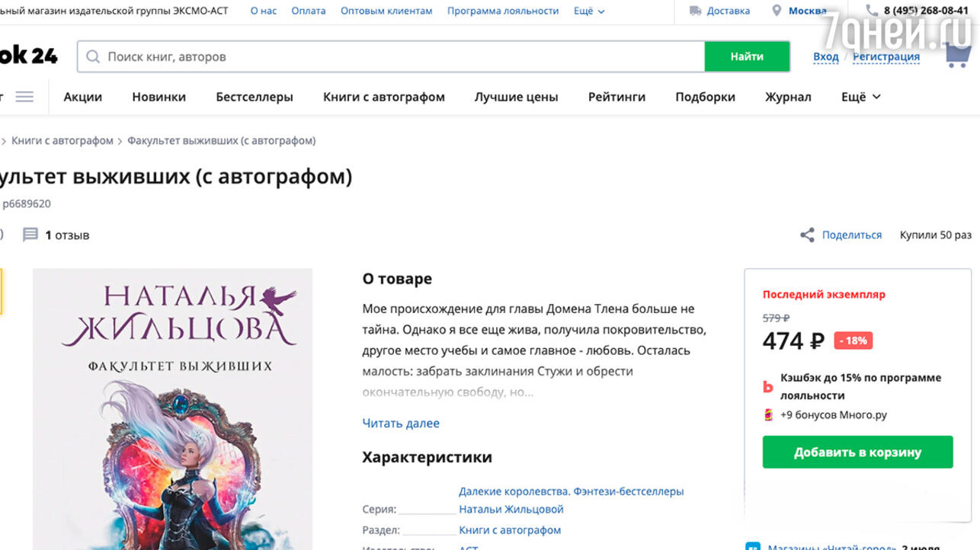Click Добавить в корзину button
Viewport: 980px width, 550px height.
(x=857, y=452)
